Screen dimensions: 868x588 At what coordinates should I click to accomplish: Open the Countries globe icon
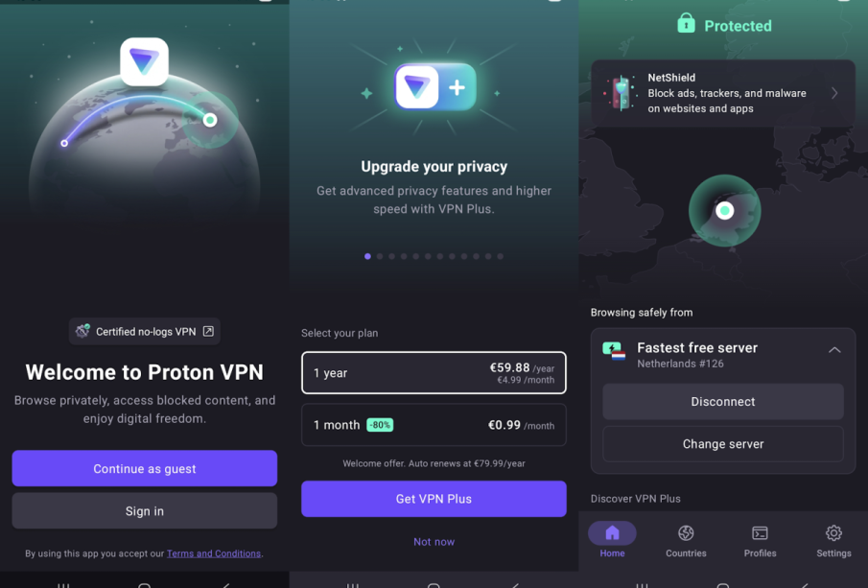686,532
